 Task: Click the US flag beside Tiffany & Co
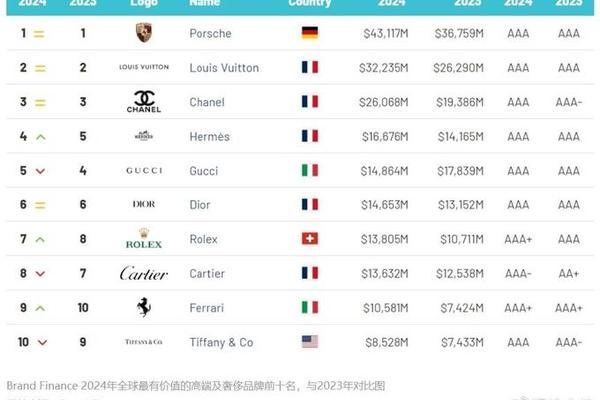310,341
